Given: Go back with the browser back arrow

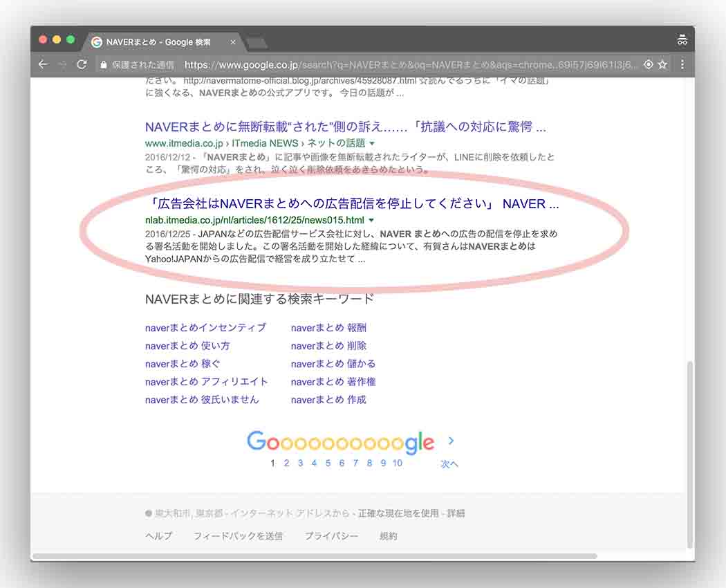Looking at the screenshot, I should (43, 64).
